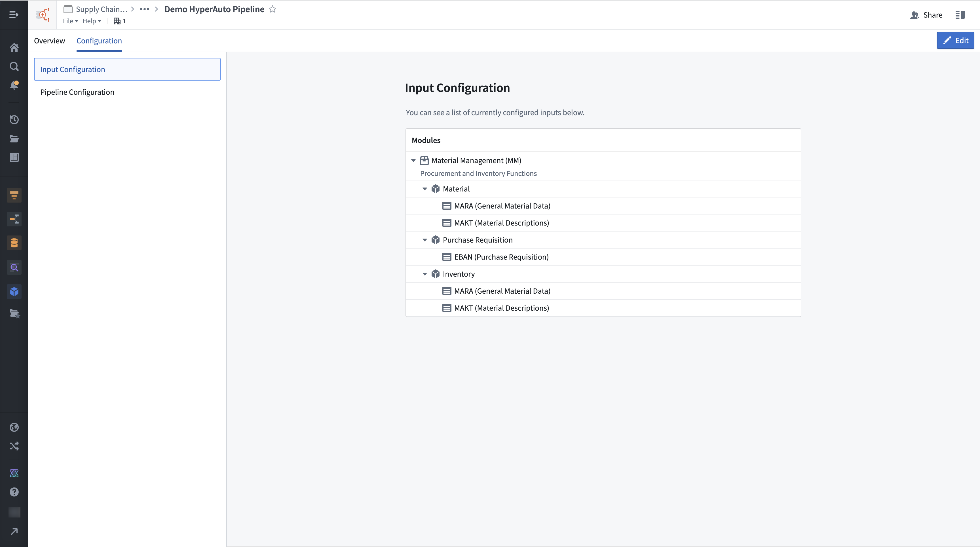This screenshot has width=980, height=547.
Task: Open the Help question mark icon
Action: point(14,492)
